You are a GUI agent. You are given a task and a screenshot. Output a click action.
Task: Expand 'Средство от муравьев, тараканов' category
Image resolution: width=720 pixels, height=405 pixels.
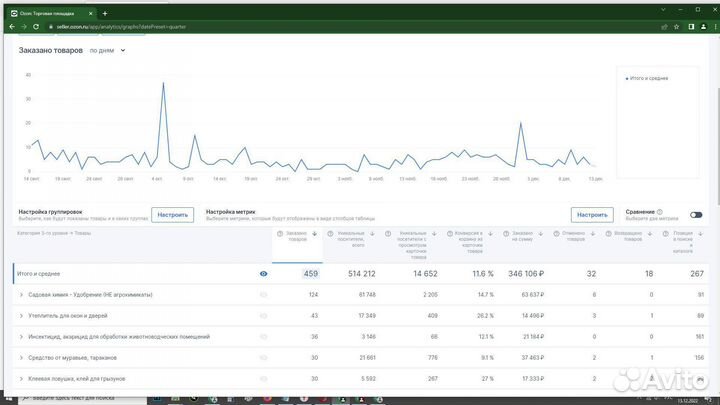click(x=21, y=357)
